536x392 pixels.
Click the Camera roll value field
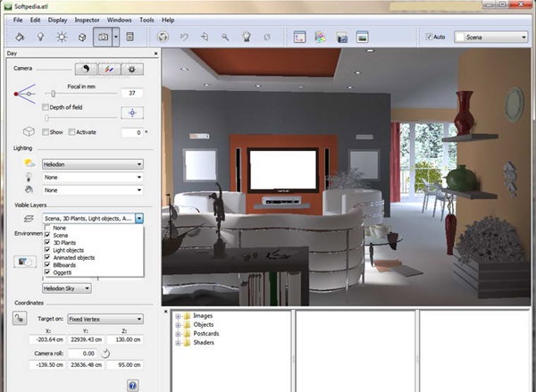point(83,354)
